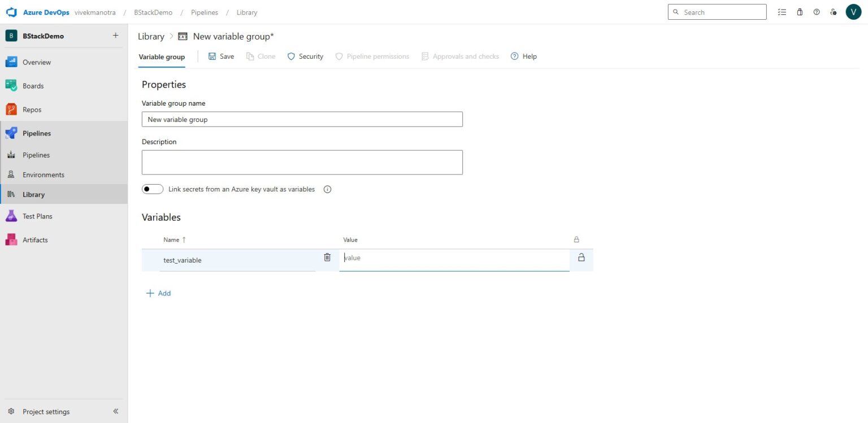Go to Artifacts in the sidebar

[x=35, y=240]
